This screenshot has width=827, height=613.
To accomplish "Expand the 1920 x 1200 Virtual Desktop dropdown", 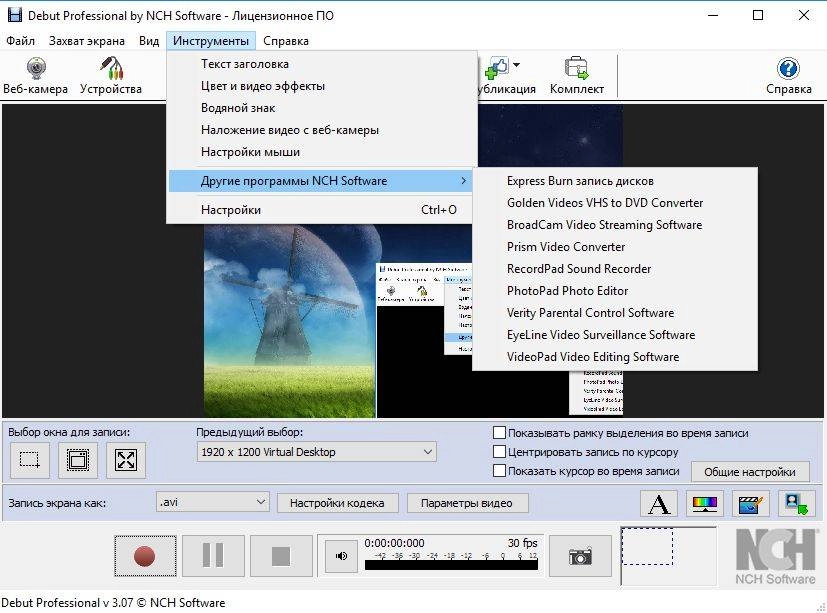I will click(316, 452).
